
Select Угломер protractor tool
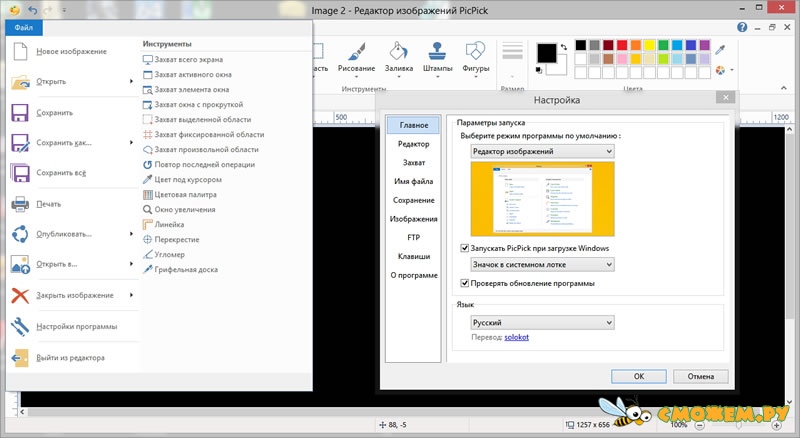coord(164,255)
